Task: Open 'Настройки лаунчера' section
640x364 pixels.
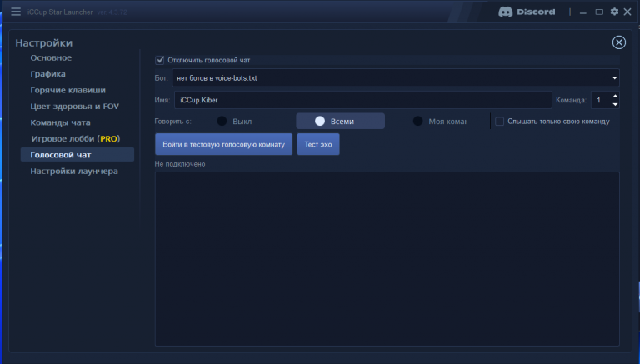Action: point(74,171)
